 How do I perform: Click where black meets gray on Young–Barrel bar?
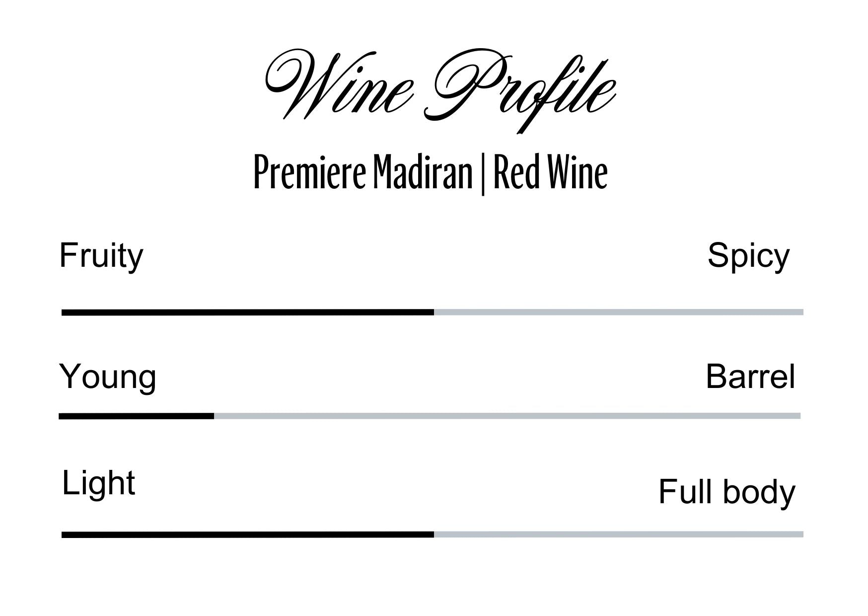(x=214, y=416)
